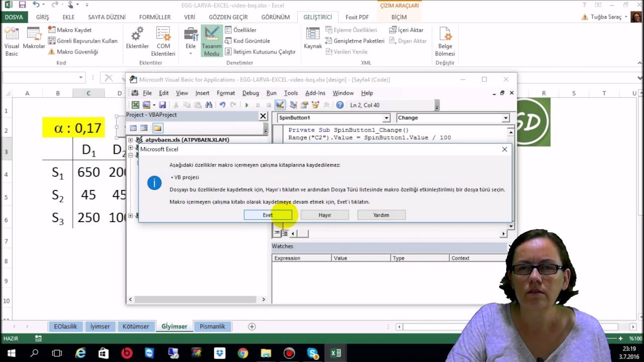The image size is (644, 362).
Task: Toggle Design Mode in VBA toolbar
Action: coord(280,105)
